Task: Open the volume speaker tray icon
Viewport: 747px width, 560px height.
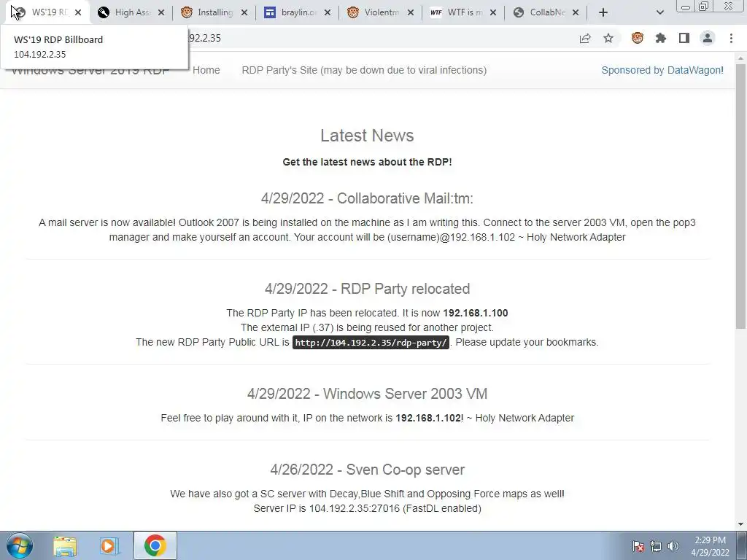Action: coord(673,546)
